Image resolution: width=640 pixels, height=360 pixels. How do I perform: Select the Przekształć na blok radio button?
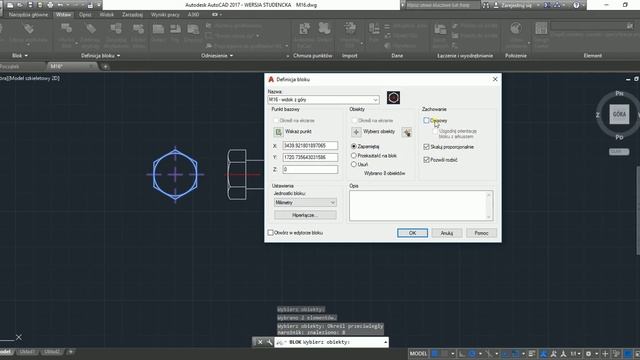354,156
